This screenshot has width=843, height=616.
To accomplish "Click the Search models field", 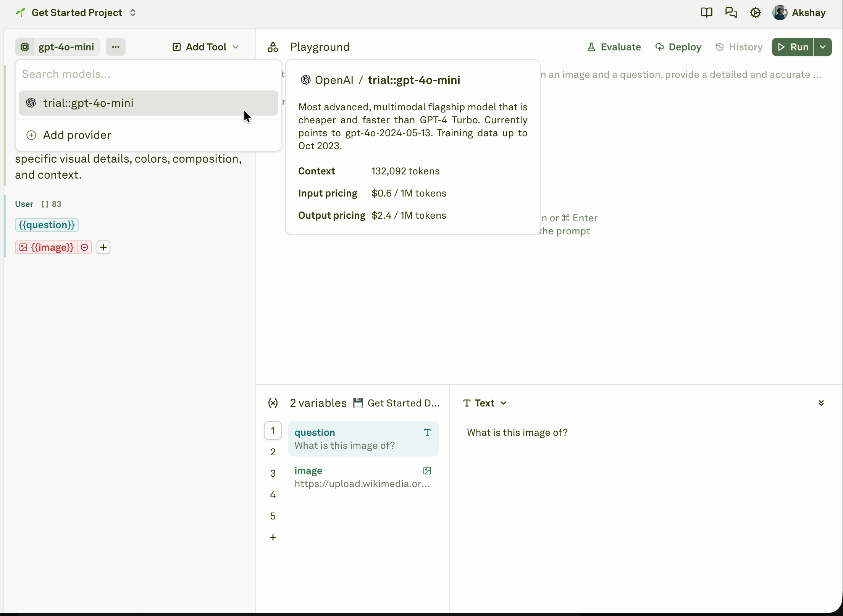I will [x=149, y=74].
